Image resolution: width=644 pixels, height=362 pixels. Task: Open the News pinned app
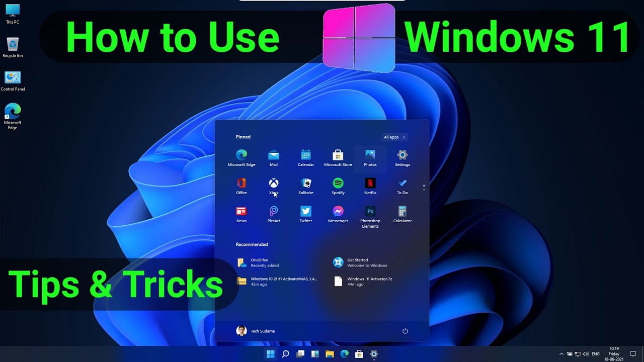coord(242,214)
